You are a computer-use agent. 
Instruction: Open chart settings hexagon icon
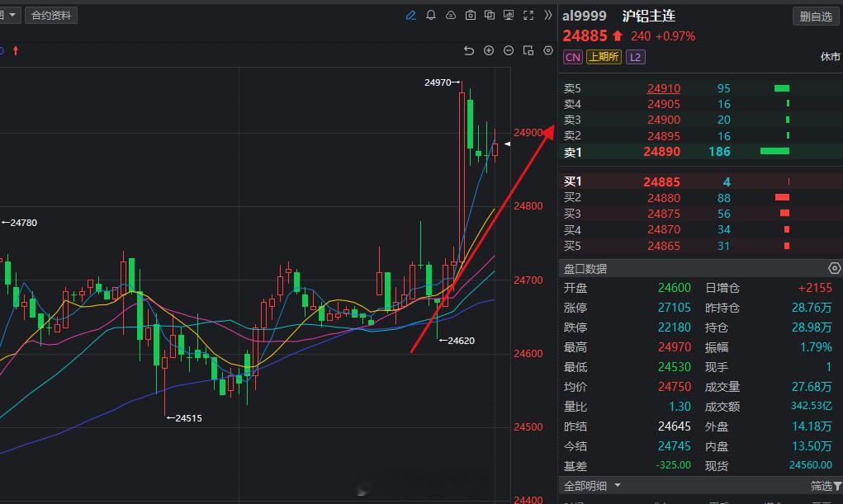click(x=548, y=50)
